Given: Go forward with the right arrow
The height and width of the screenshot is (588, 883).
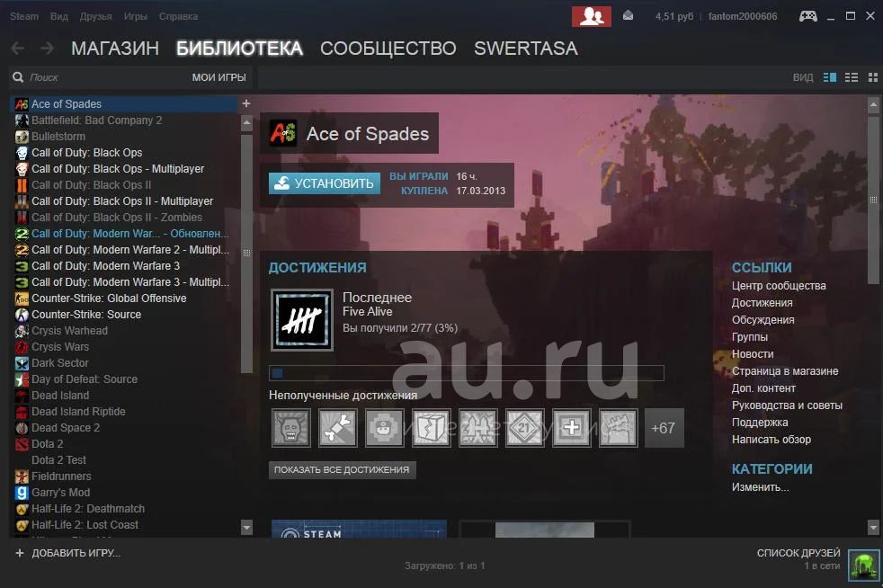Looking at the screenshot, I should click(x=48, y=49).
